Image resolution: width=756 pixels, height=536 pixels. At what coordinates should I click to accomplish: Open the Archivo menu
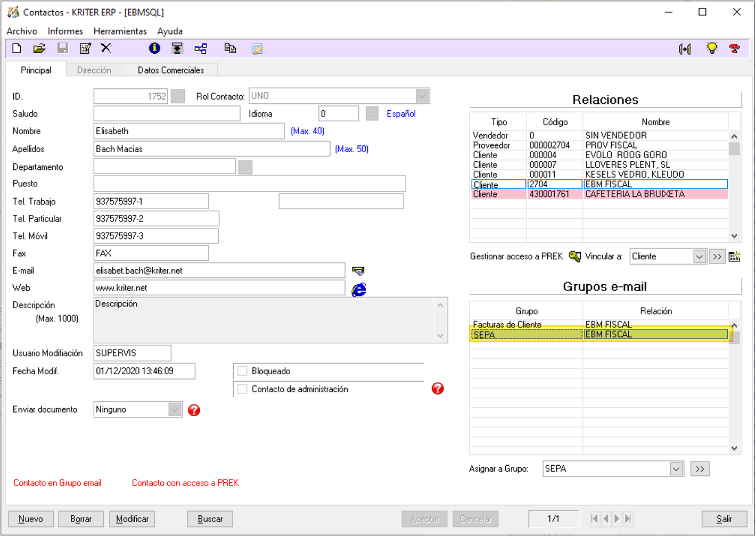pyautogui.click(x=22, y=31)
